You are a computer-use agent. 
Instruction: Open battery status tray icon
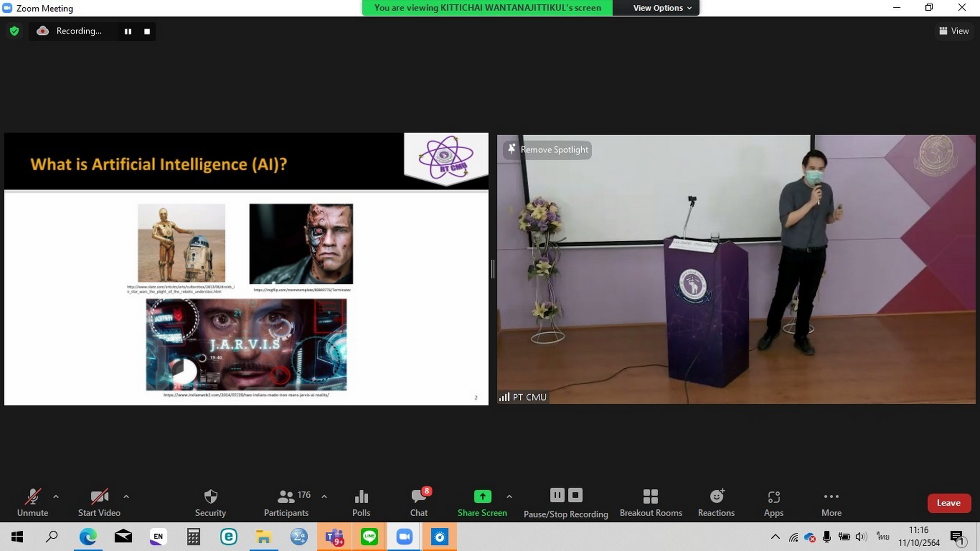[844, 537]
